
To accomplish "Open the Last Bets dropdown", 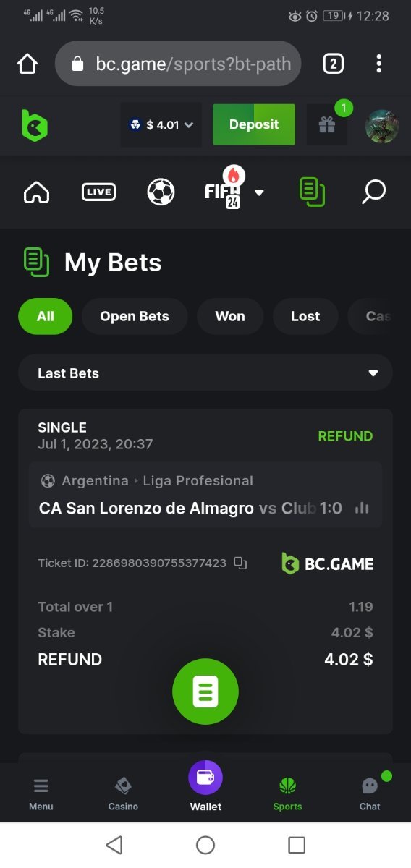I will 205,373.
